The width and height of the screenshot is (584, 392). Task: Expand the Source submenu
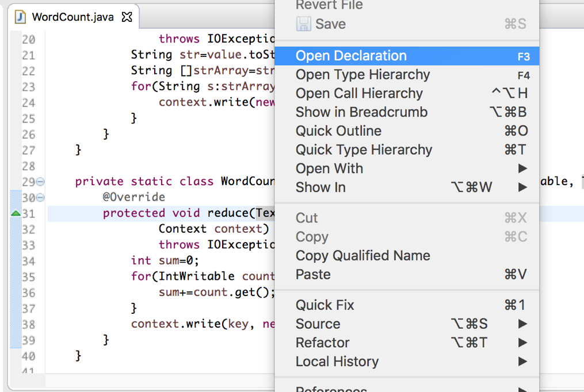coord(407,324)
